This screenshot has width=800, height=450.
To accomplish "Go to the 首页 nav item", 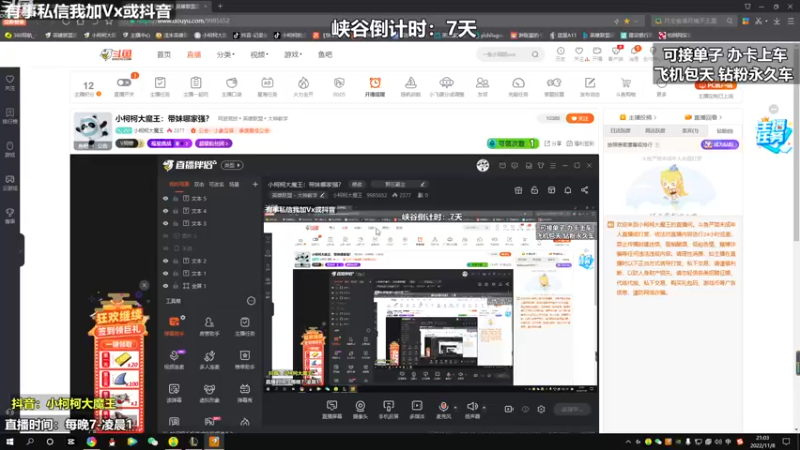I will tap(164, 55).
